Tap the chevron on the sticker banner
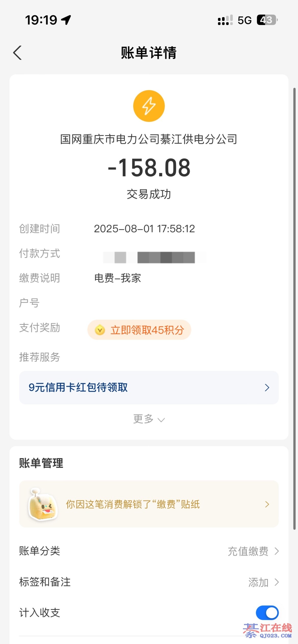Screen dimensions: 298x644 [x=267, y=504]
